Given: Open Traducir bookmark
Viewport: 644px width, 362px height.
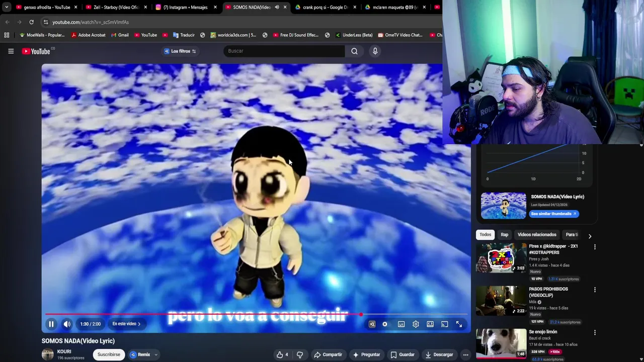Looking at the screenshot, I should [184, 35].
